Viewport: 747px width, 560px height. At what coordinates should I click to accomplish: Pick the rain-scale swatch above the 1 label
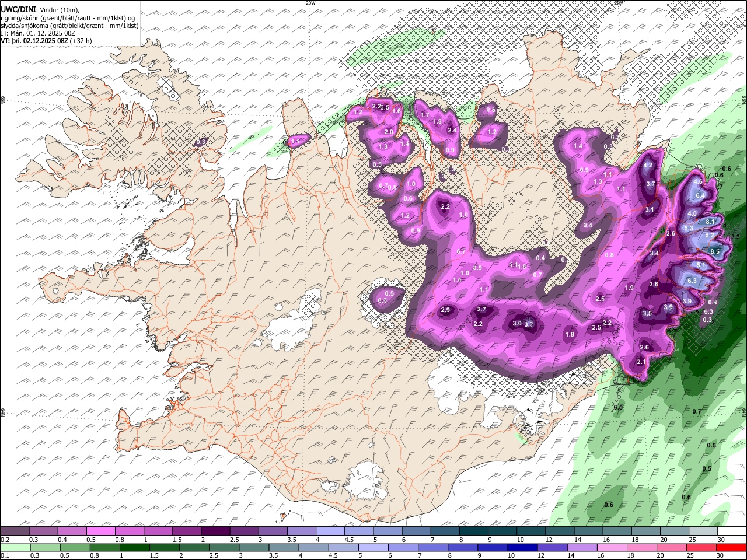[x=134, y=547]
